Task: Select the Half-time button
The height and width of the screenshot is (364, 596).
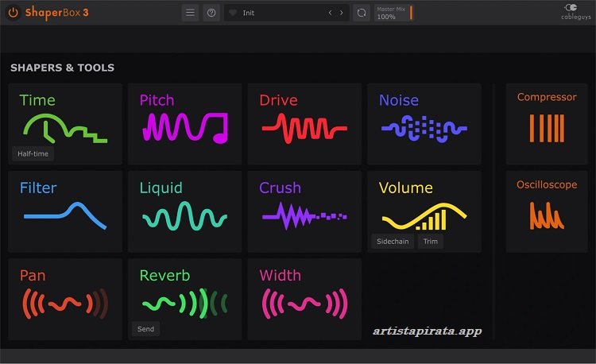Action: 34,153
